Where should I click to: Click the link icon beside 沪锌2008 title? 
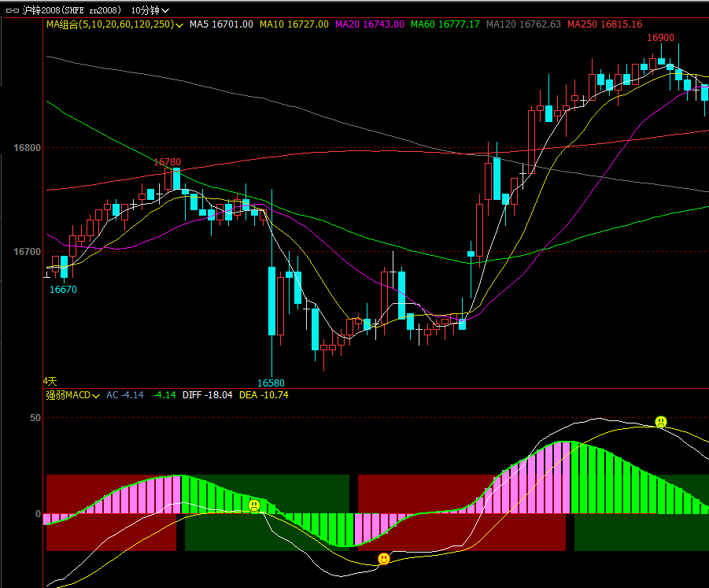(13, 10)
